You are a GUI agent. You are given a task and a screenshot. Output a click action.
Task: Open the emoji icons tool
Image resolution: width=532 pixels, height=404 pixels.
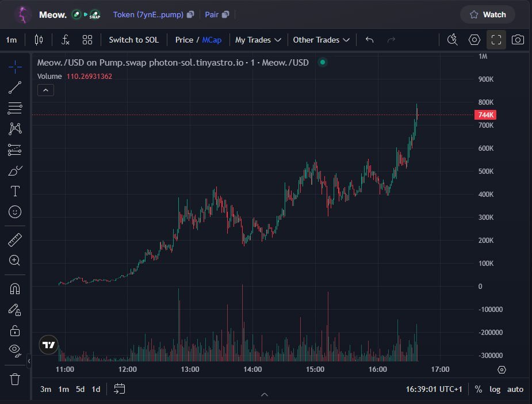(x=15, y=212)
